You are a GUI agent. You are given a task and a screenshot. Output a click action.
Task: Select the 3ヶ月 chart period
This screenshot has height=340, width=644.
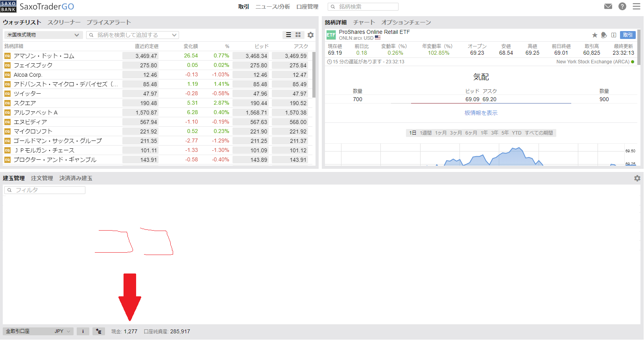tap(456, 133)
